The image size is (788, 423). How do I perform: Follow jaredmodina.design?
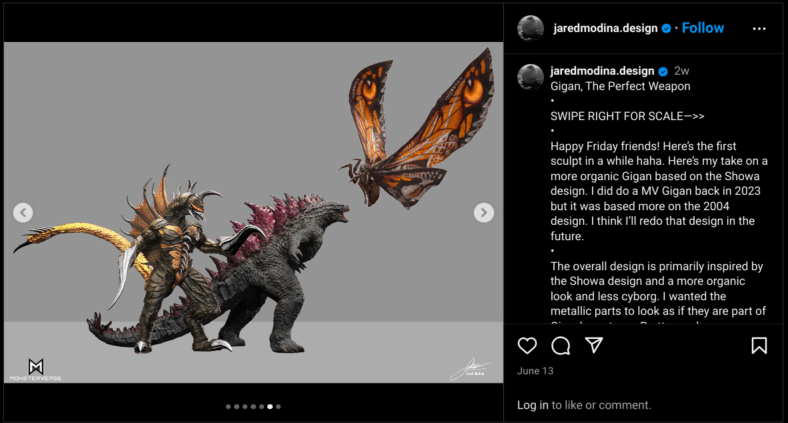pyautogui.click(x=702, y=28)
